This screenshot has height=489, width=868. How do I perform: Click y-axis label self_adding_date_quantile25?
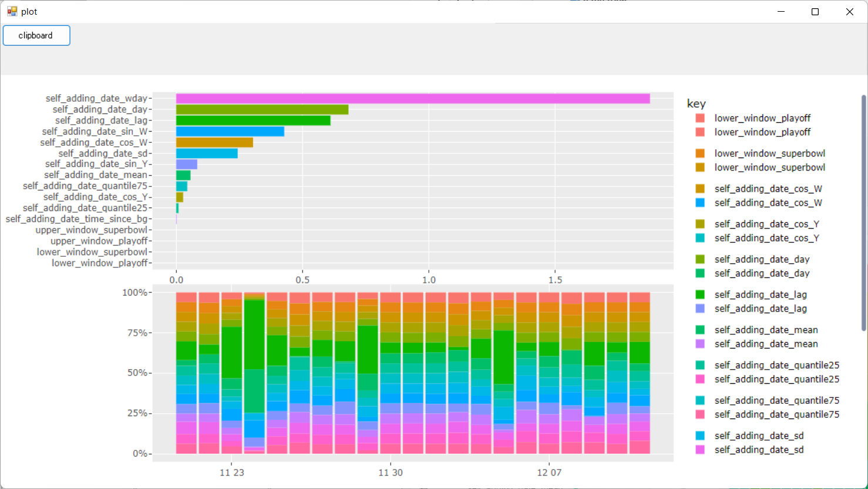pos(86,208)
